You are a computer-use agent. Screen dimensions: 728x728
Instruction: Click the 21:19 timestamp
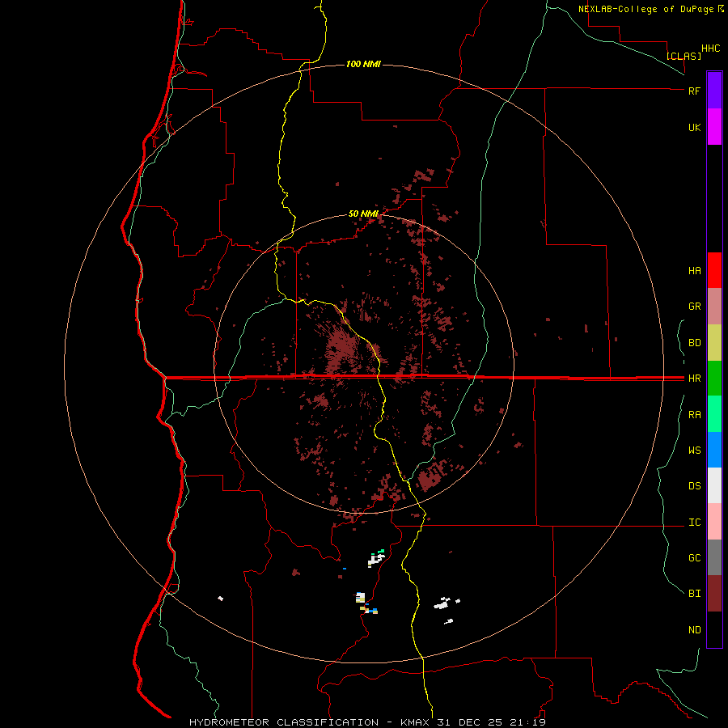pyautogui.click(x=527, y=722)
